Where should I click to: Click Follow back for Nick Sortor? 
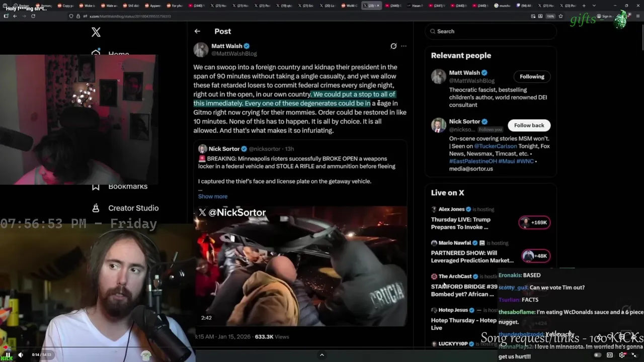529,125
